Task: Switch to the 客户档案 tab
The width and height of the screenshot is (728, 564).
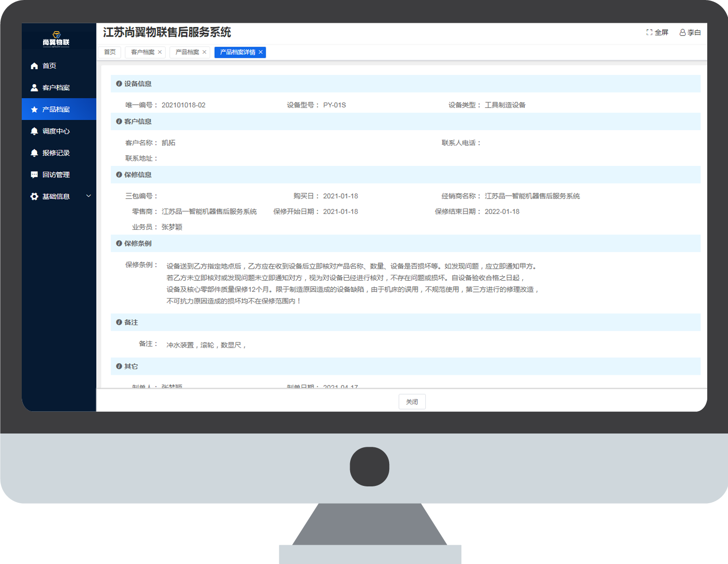Action: pyautogui.click(x=142, y=52)
